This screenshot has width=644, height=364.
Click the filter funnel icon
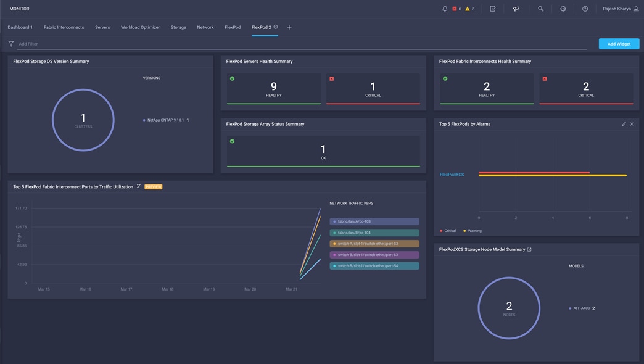11,44
